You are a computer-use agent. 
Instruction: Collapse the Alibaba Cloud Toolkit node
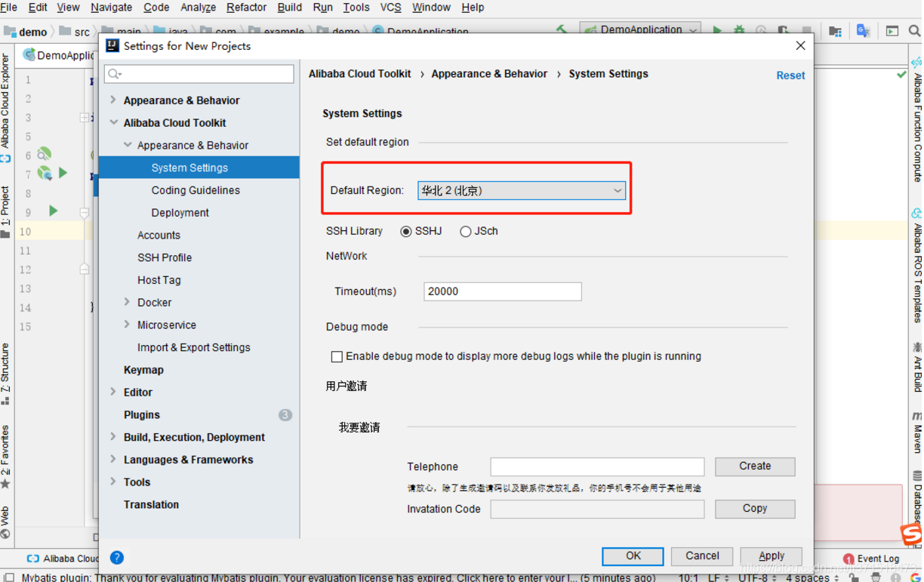pyautogui.click(x=113, y=122)
